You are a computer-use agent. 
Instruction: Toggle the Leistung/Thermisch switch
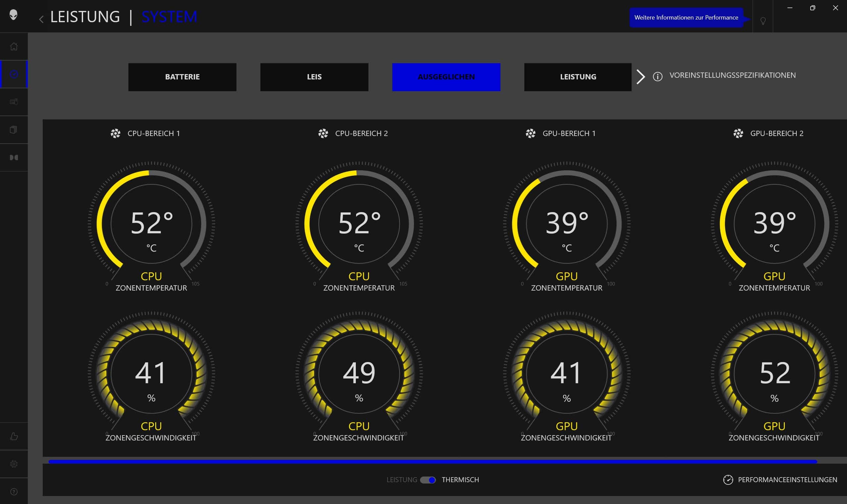tap(428, 480)
